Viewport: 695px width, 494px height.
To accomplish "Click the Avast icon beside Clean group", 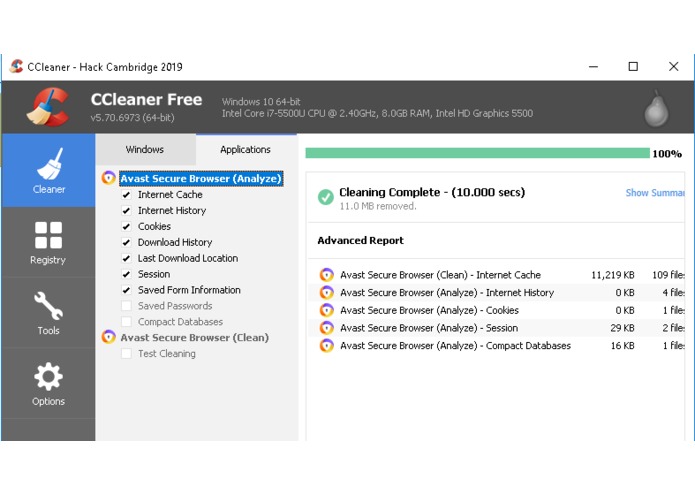I will tap(108, 337).
